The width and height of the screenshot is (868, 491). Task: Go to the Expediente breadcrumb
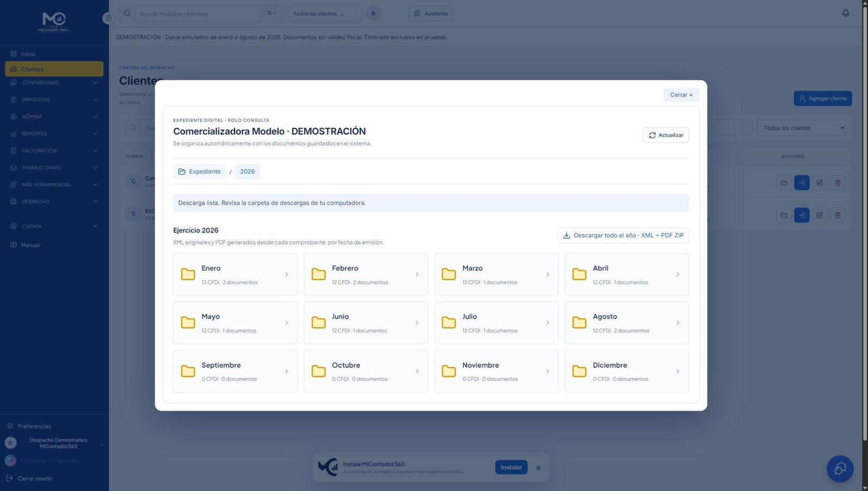tap(199, 171)
